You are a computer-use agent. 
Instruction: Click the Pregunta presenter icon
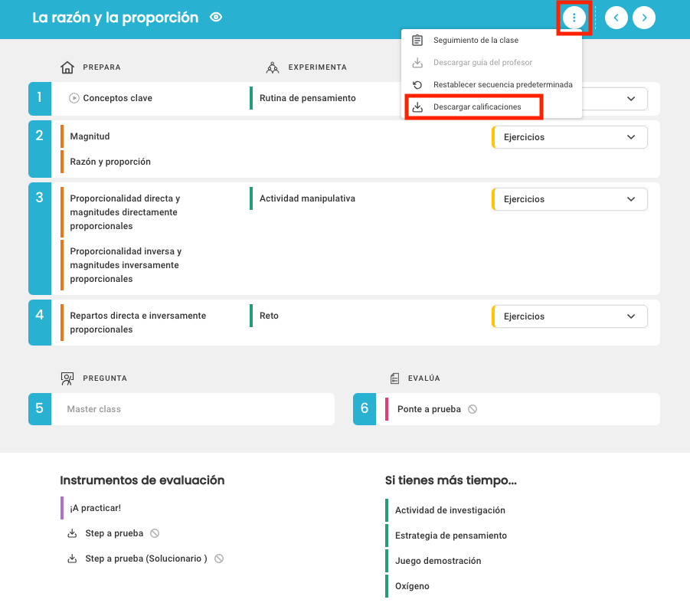67,378
